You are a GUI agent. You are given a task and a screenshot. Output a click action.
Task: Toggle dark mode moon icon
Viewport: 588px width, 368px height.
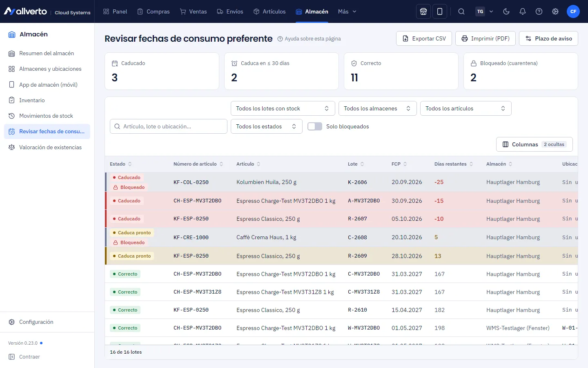click(506, 11)
